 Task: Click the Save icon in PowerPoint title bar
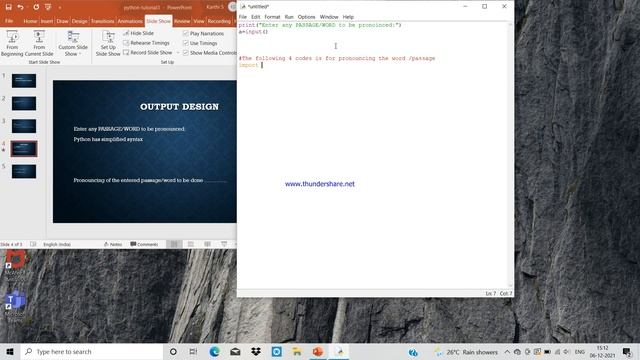[x=8, y=7]
